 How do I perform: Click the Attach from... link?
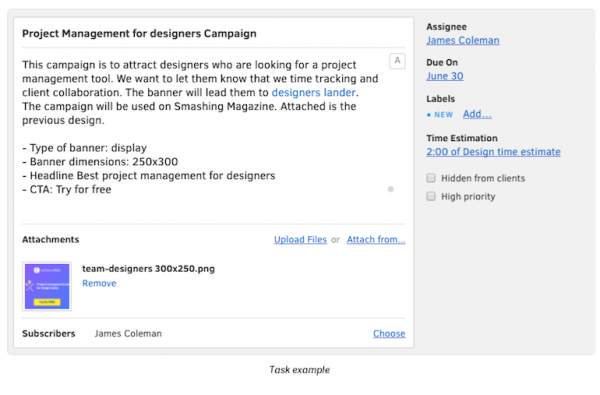click(x=376, y=240)
